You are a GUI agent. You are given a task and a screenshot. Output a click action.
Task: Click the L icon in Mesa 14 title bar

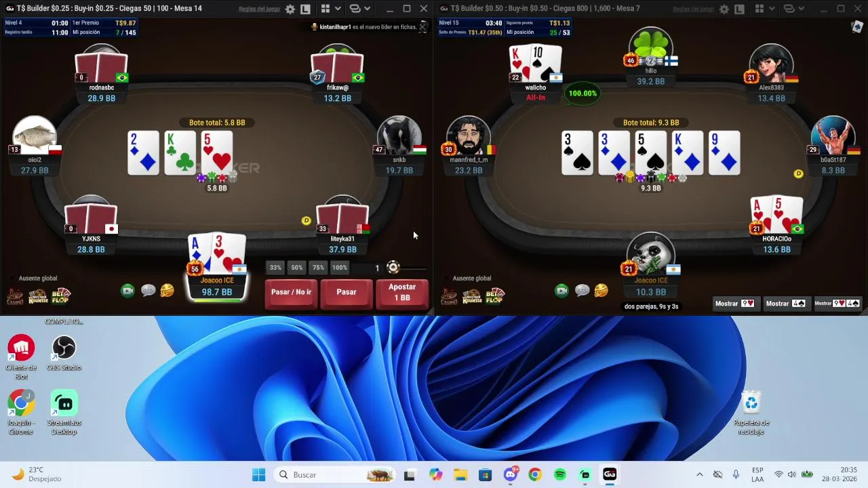(x=306, y=9)
